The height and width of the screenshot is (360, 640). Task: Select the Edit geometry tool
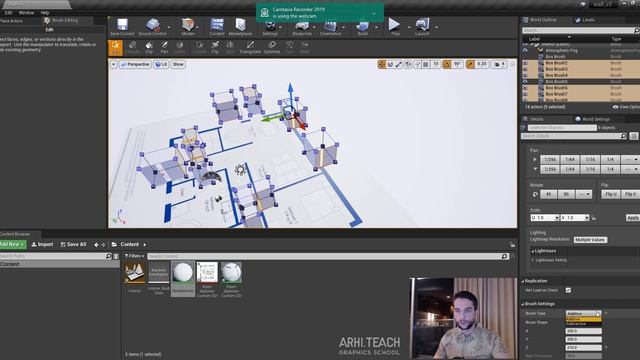tap(116, 48)
